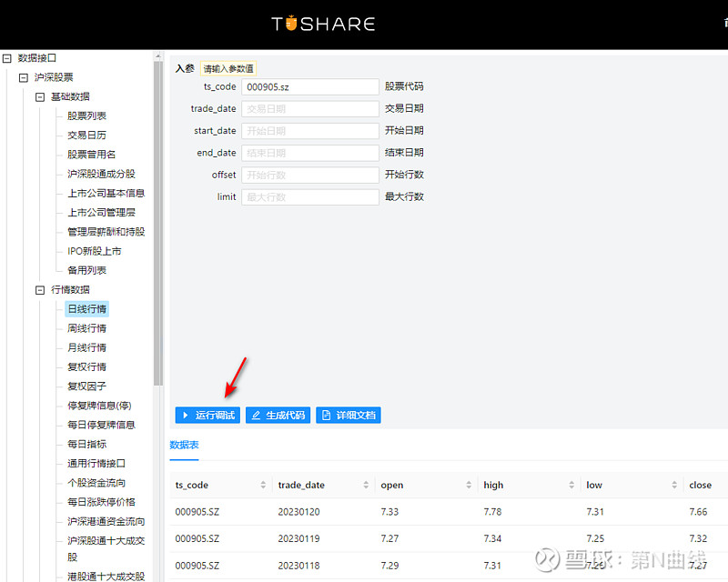Sort the ts_code column using its sort icon
Image resolution: width=728 pixels, height=582 pixels.
[x=263, y=485]
